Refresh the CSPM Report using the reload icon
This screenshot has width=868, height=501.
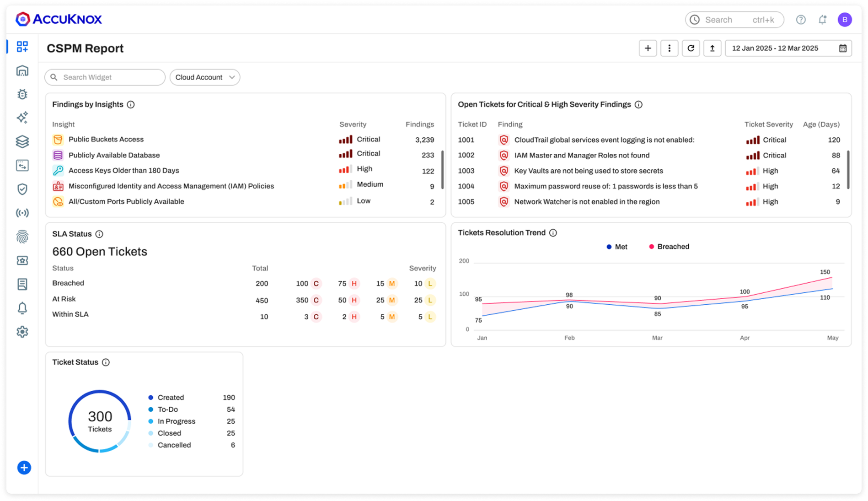point(691,48)
